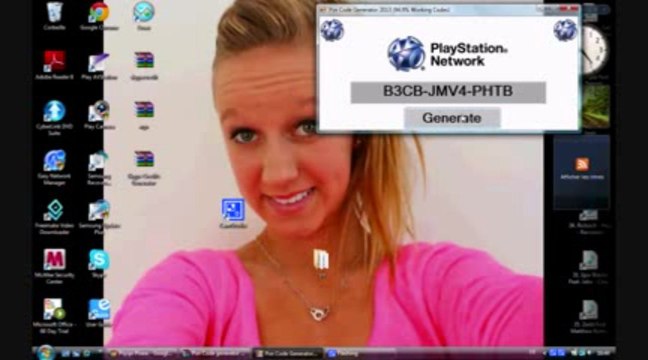Switch to the Google Chrome taskbar button

(141, 353)
